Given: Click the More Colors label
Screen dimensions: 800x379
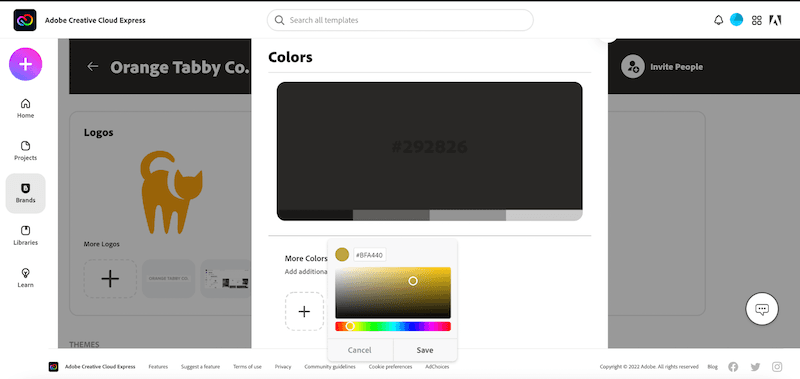Looking at the screenshot, I should click(x=306, y=259).
